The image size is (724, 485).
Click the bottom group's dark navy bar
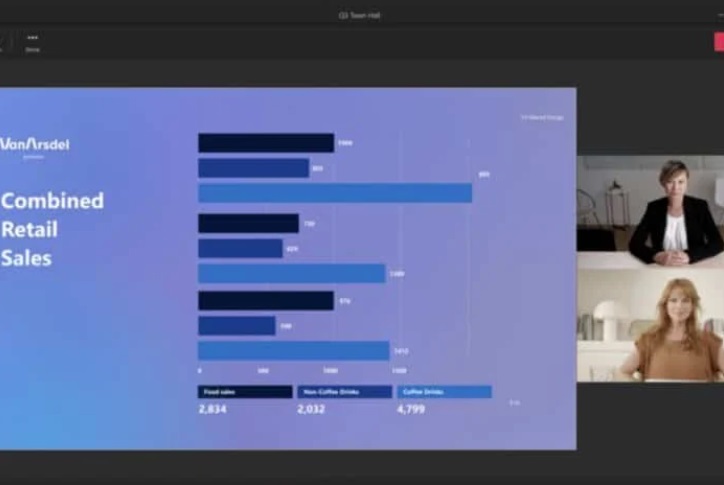point(265,301)
